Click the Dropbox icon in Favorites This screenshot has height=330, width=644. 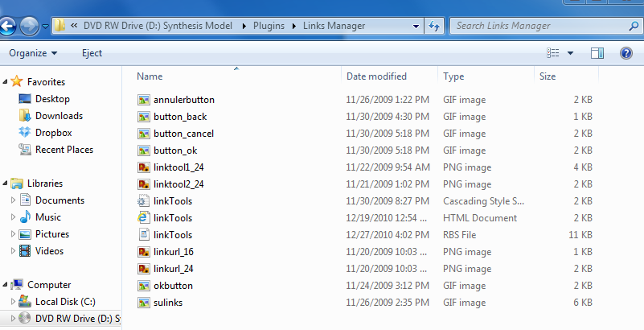point(24,133)
